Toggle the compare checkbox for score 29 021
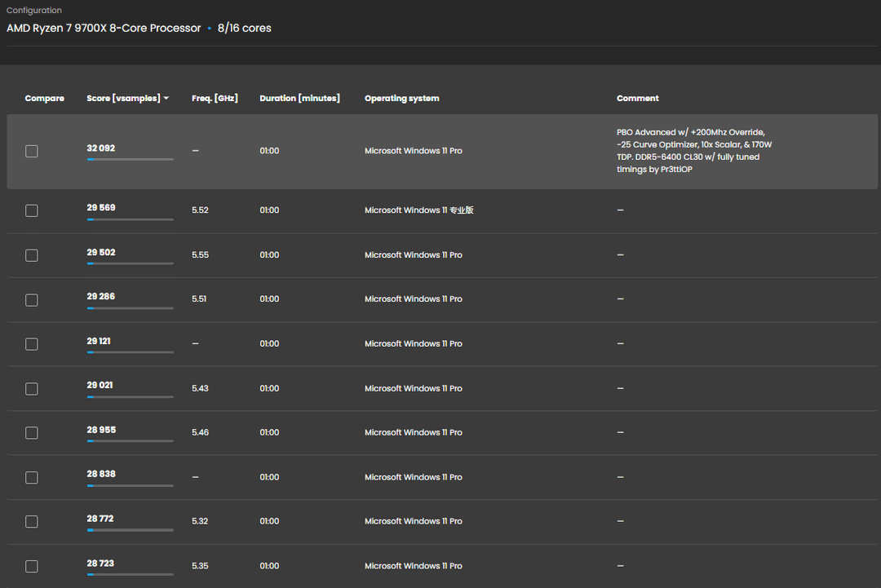 pyautogui.click(x=32, y=389)
